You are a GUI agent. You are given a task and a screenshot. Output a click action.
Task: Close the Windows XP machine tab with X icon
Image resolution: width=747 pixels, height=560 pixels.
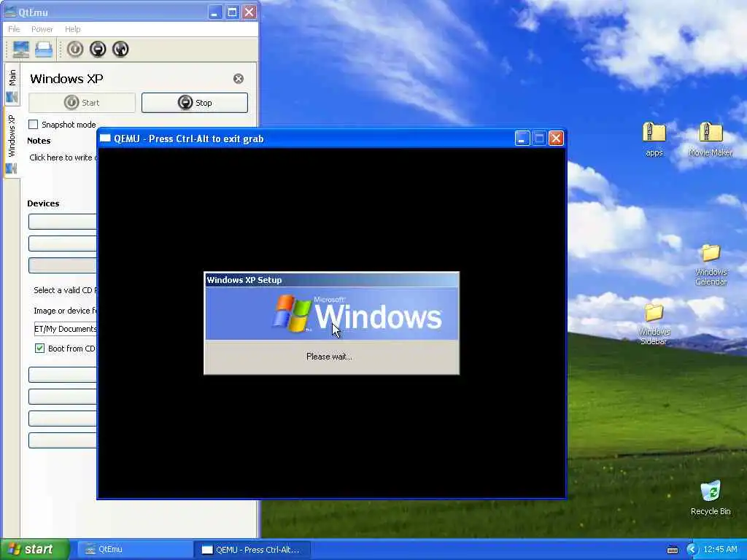[x=239, y=79]
